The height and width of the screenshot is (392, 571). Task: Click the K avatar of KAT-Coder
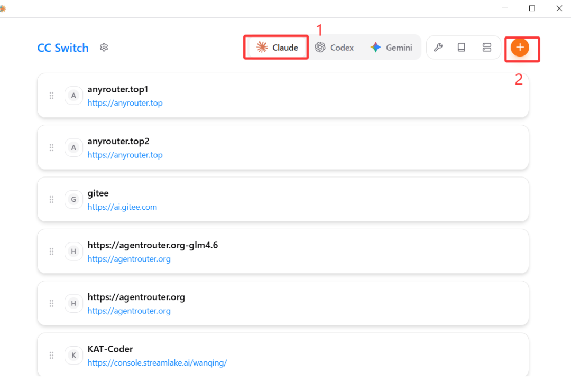(73, 355)
